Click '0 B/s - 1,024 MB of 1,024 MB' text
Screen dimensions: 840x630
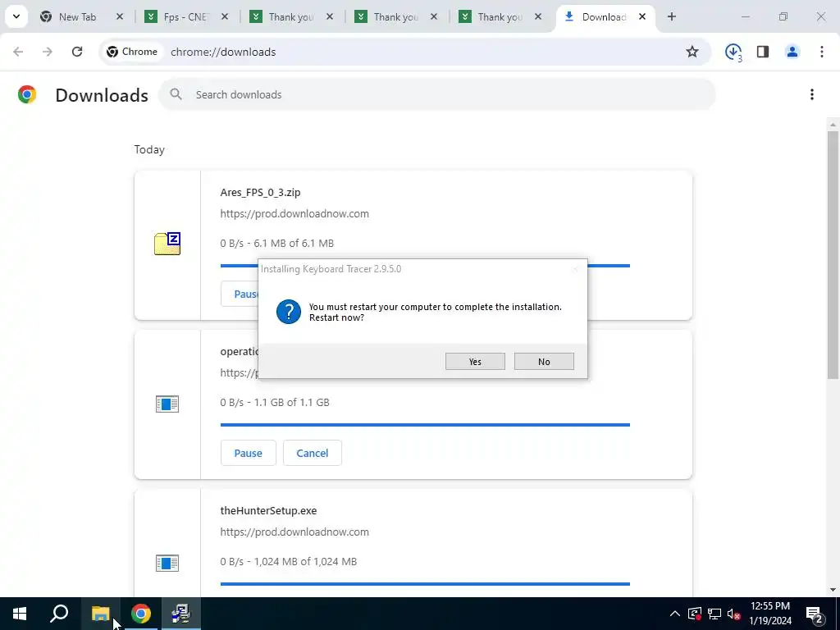pos(289,561)
